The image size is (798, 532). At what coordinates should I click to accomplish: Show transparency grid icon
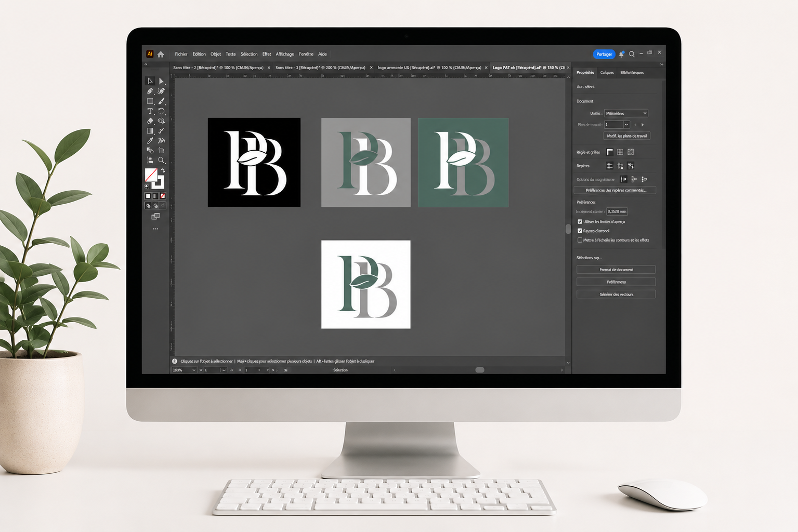[631, 152]
